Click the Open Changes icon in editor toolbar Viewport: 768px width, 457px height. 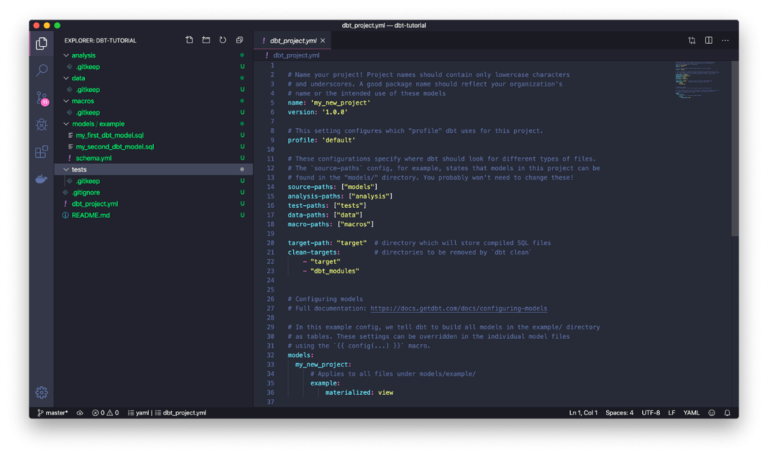point(692,40)
